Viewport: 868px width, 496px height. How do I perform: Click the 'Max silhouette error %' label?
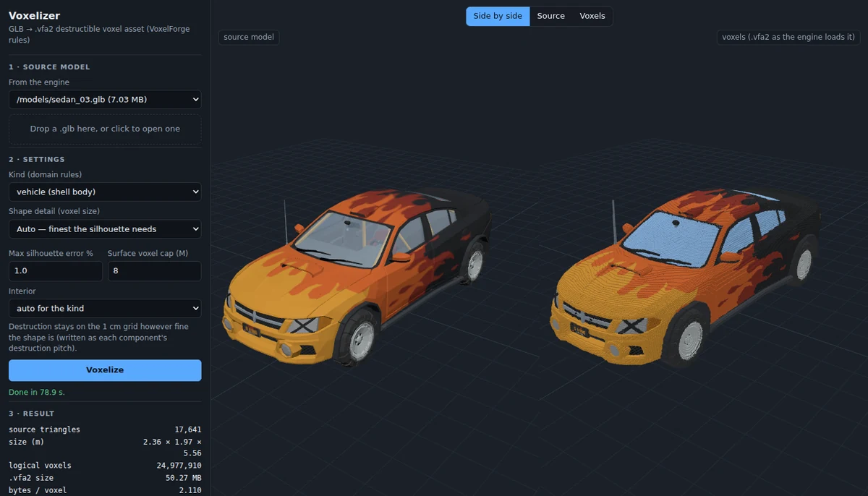click(51, 254)
